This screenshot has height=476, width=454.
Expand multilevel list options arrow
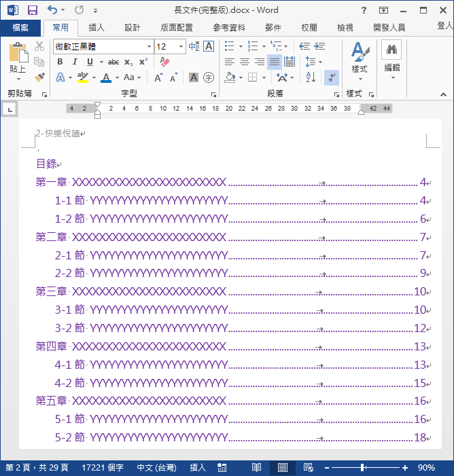(x=285, y=46)
